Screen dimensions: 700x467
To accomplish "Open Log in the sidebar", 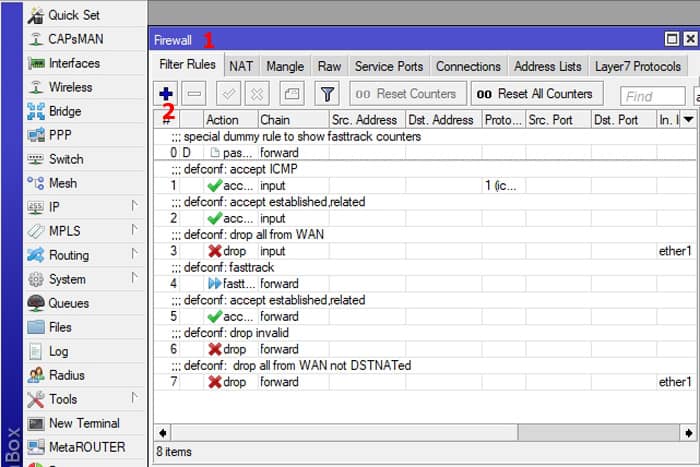I will click(84, 351).
